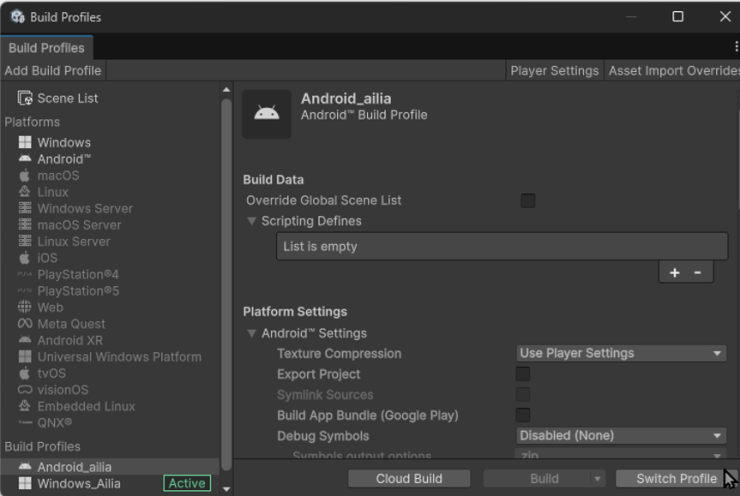Screen dimensions: 740x496
Task: Add a scripting define with plus button
Action: [674, 273]
